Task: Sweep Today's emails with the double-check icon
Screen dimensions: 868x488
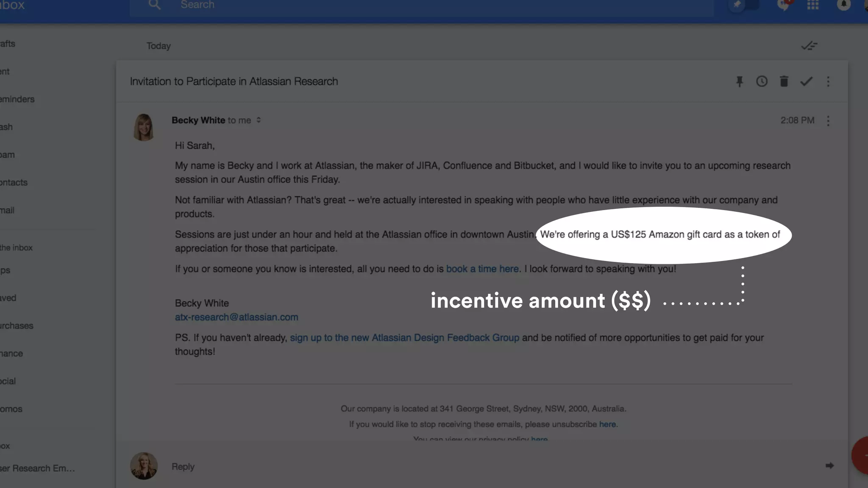Action: click(x=809, y=46)
